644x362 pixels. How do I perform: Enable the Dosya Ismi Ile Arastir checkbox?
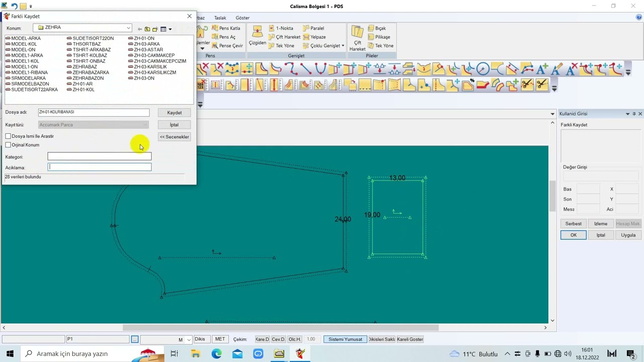pos(8,136)
